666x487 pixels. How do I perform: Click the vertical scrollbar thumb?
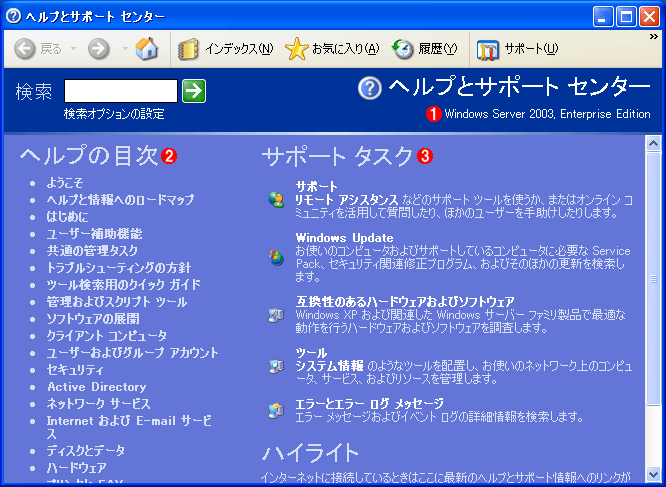pyautogui.click(x=653, y=279)
